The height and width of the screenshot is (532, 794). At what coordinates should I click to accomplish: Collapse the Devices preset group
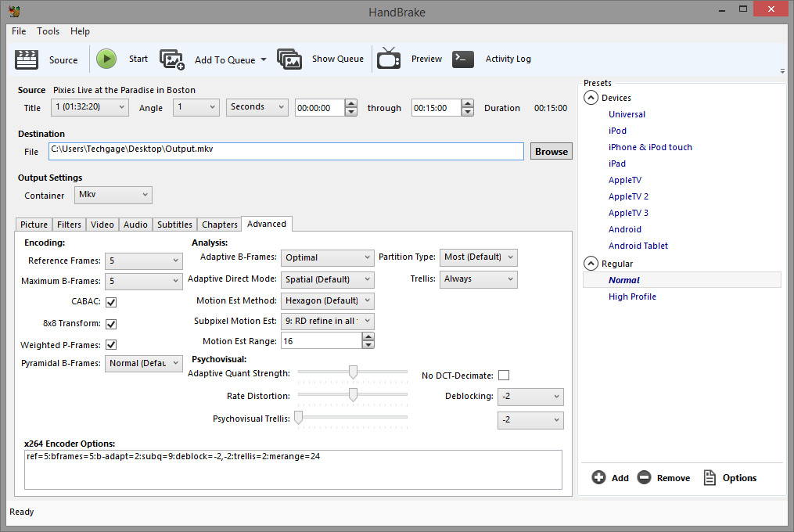click(591, 97)
